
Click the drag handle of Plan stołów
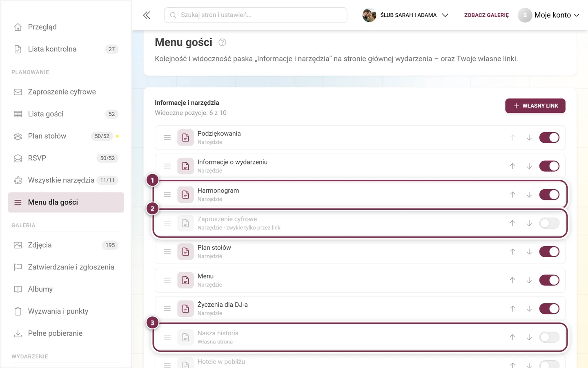[167, 252]
